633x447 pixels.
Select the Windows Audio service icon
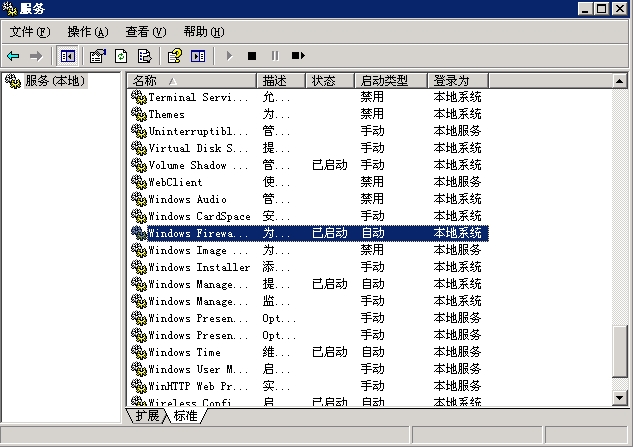pos(138,199)
